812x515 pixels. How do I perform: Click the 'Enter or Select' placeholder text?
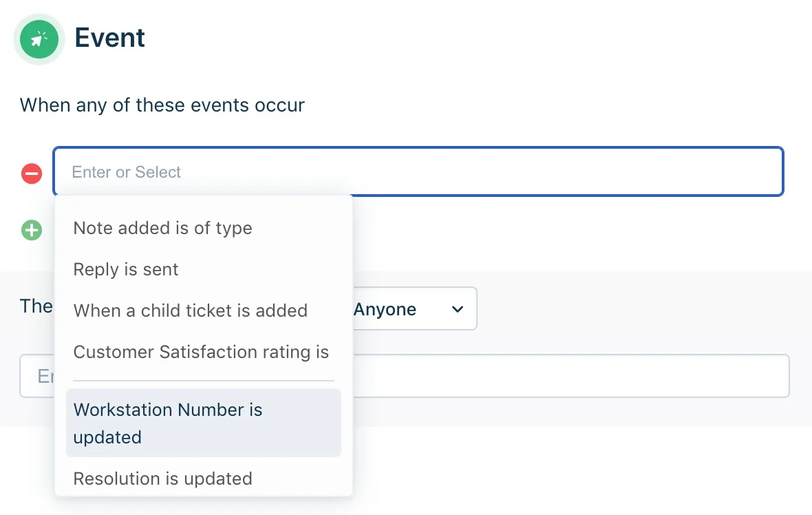[127, 172]
